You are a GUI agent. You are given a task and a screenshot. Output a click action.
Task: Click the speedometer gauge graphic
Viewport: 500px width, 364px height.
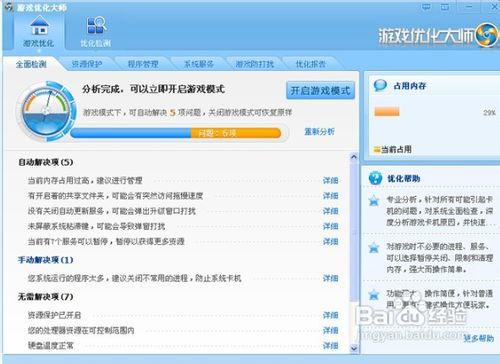pos(46,111)
